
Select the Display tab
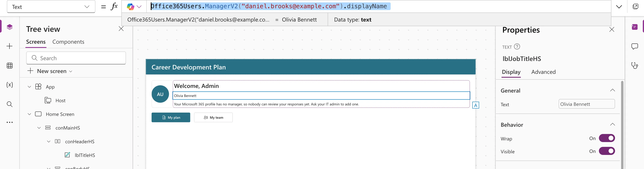[511, 72]
